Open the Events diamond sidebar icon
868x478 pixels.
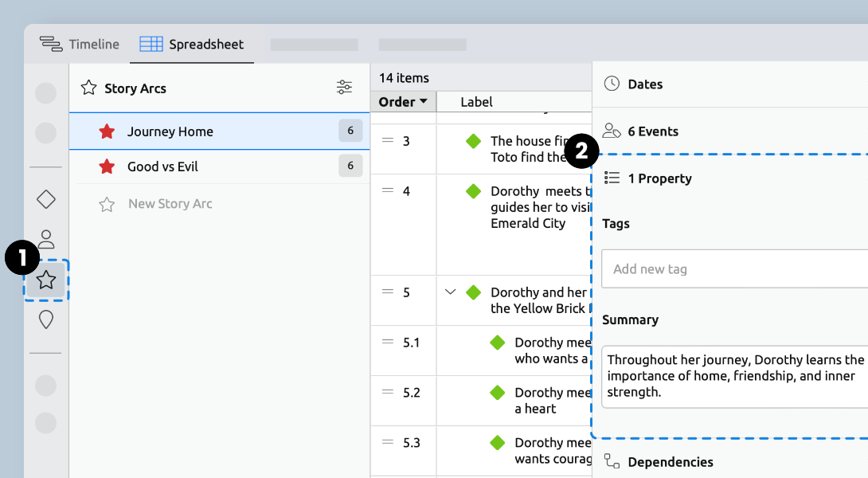(x=46, y=199)
